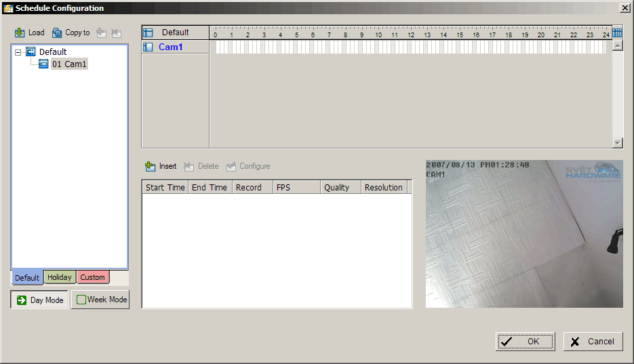Click the grid icon right of timeline ruler
This screenshot has height=364, width=634.
click(x=617, y=33)
